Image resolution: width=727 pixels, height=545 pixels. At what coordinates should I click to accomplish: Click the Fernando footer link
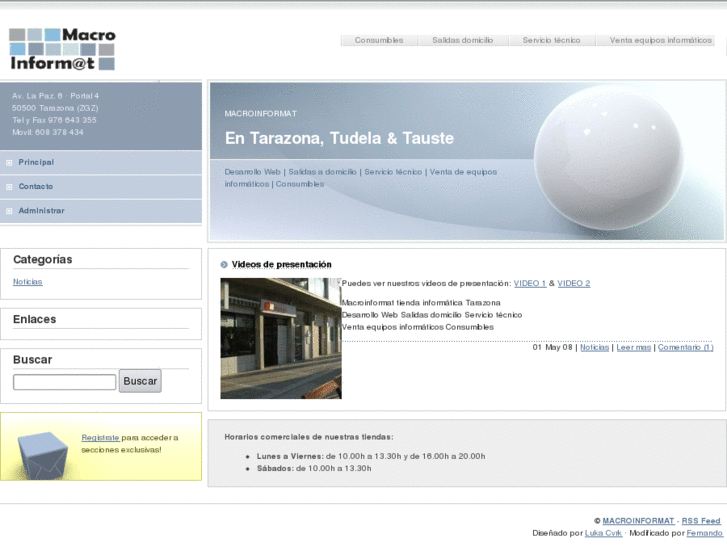704,533
